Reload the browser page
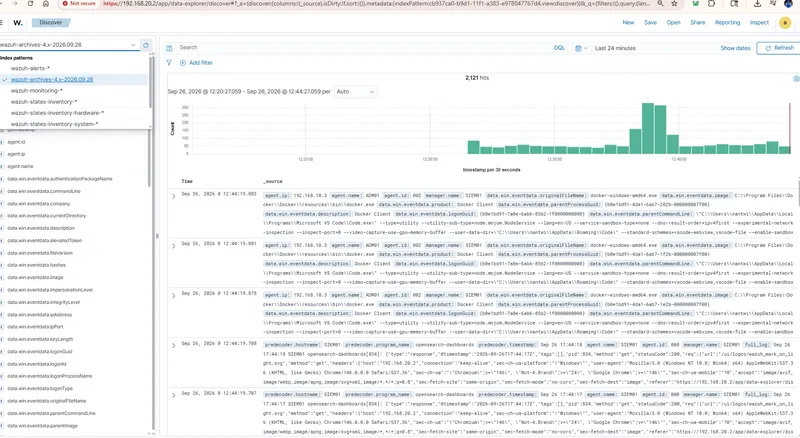 point(30,4)
